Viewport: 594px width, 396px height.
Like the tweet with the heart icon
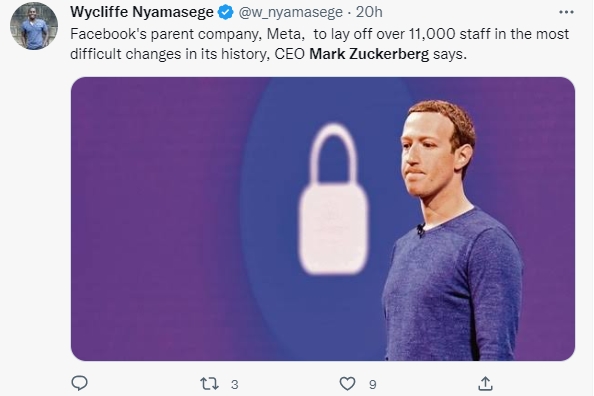[347, 383]
